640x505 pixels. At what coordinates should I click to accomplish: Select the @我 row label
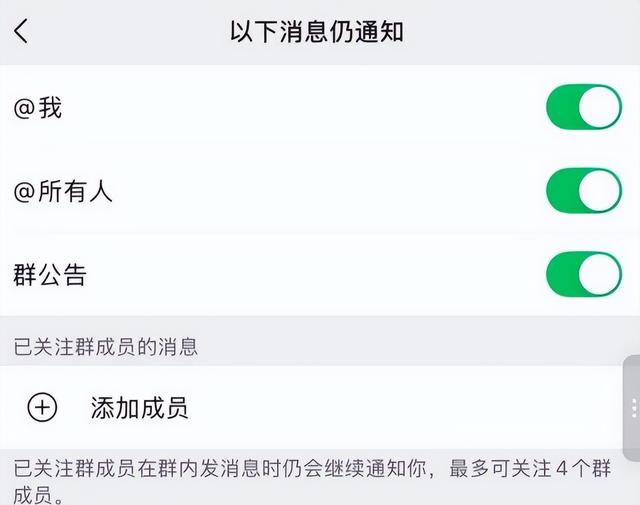[x=38, y=108]
